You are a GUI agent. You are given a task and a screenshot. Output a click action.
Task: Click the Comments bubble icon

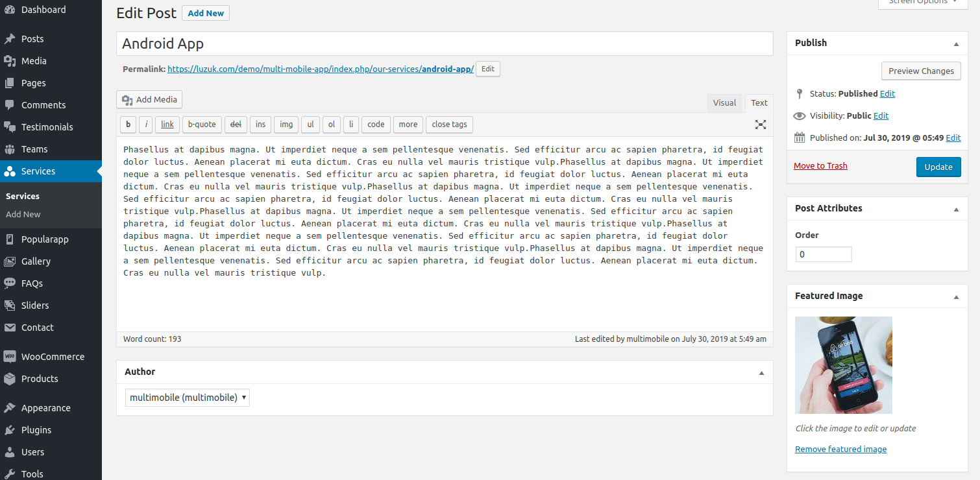point(10,105)
